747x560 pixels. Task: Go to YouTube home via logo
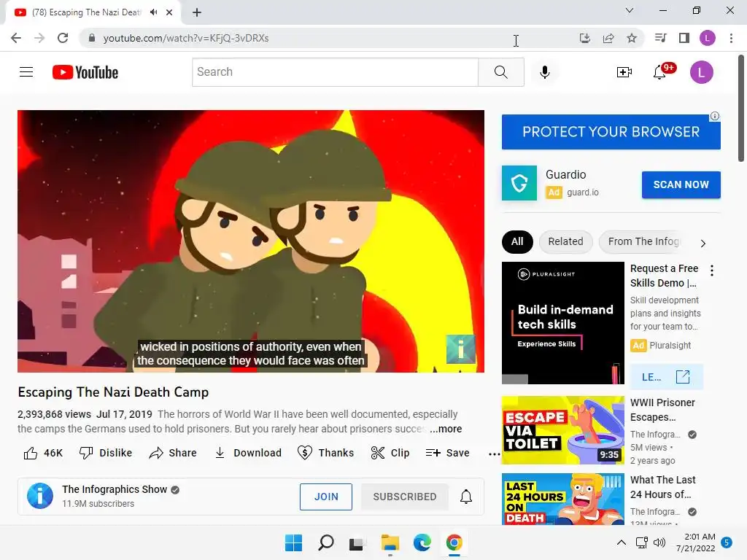point(85,72)
